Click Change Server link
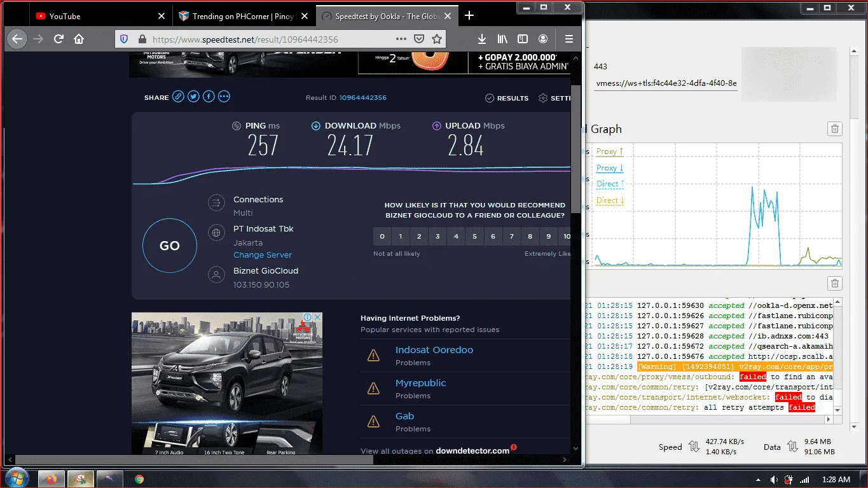The image size is (868, 488). tap(263, 255)
